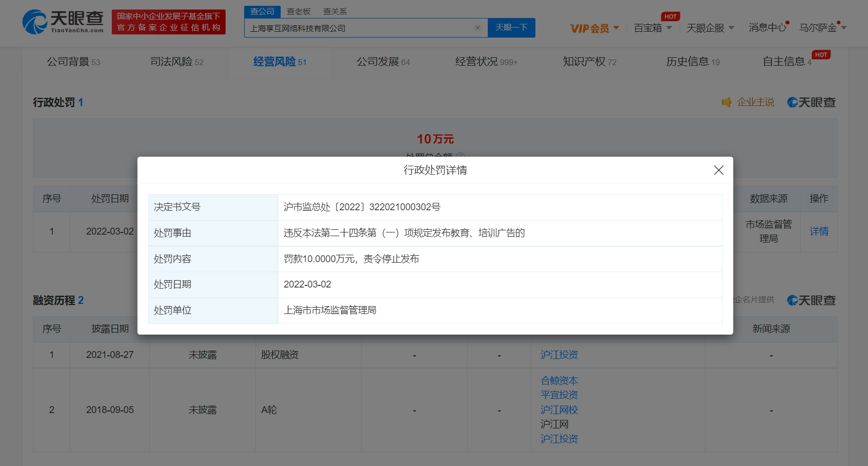This screenshot has height=466, width=868.
Task: Click the 上海市市场监督管理局 text
Action: click(330, 310)
